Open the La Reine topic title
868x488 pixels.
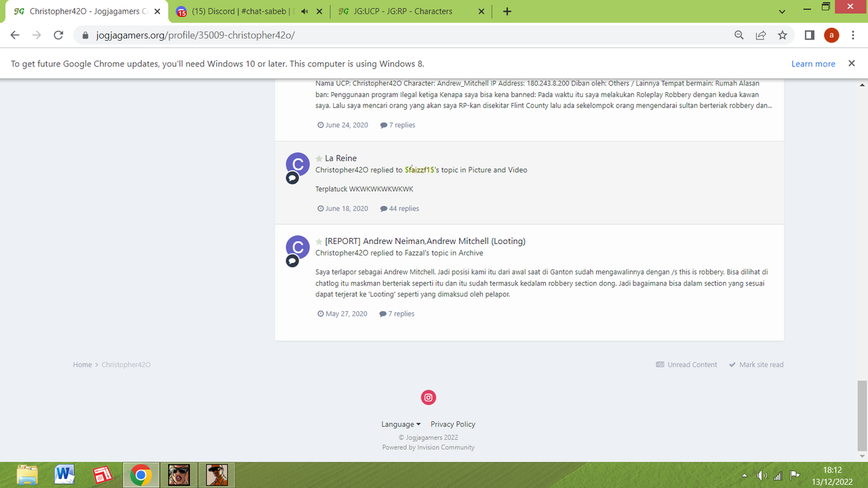click(341, 159)
